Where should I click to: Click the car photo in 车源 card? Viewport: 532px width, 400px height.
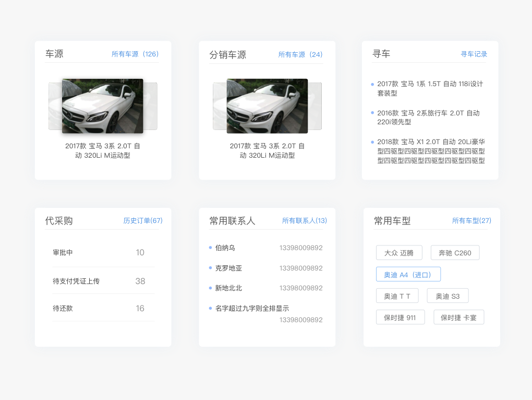(x=102, y=106)
